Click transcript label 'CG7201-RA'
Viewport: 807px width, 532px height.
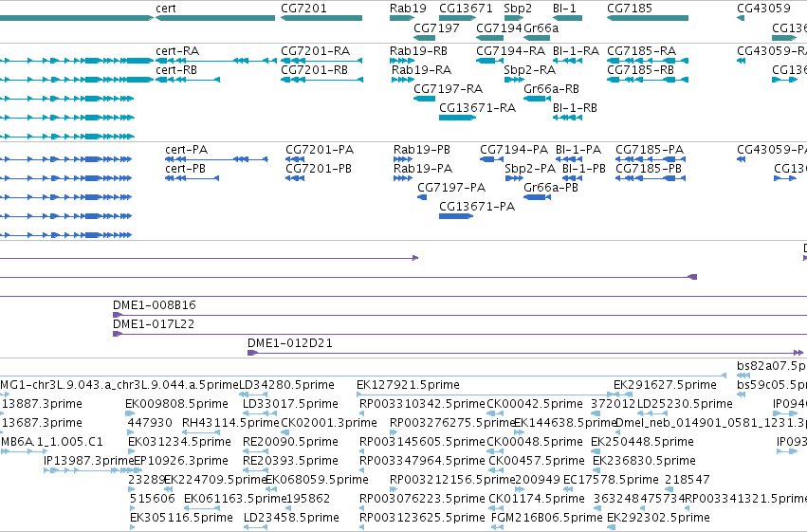pos(316,51)
